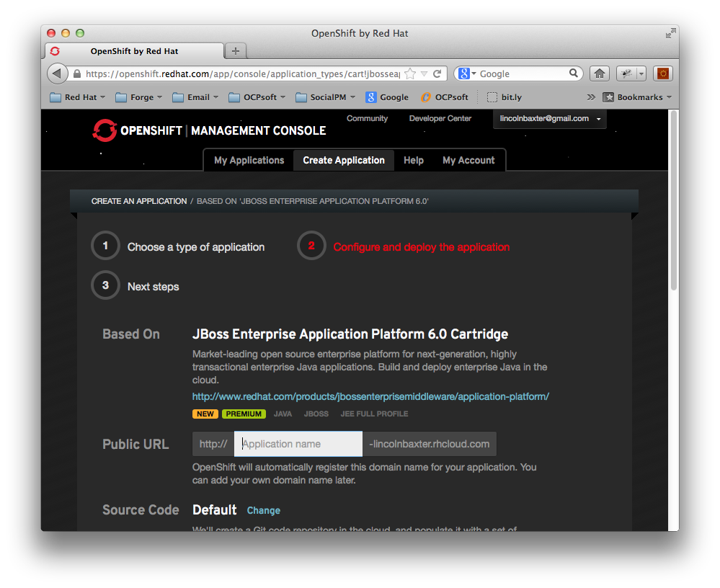Show more bookmarks with the chevron

point(591,97)
